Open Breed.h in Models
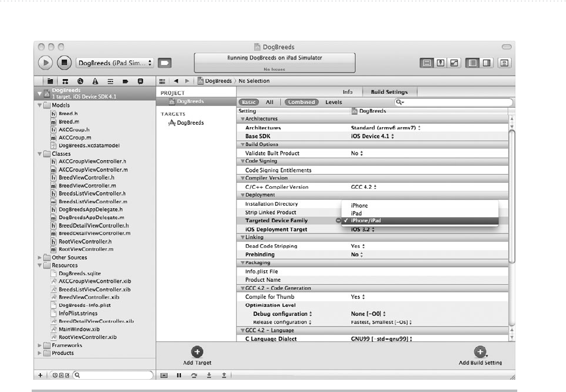Image resolution: width=566 pixels, height=392 pixels. [x=64, y=114]
